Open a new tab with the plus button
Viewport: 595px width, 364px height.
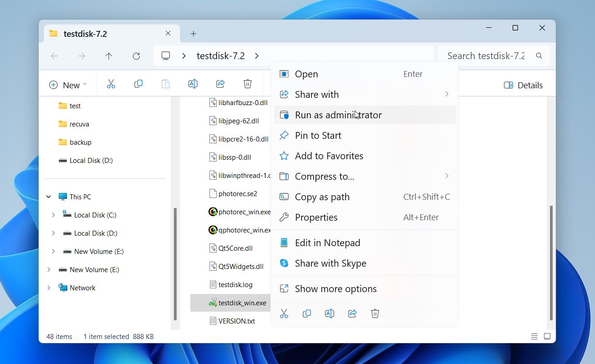click(193, 34)
